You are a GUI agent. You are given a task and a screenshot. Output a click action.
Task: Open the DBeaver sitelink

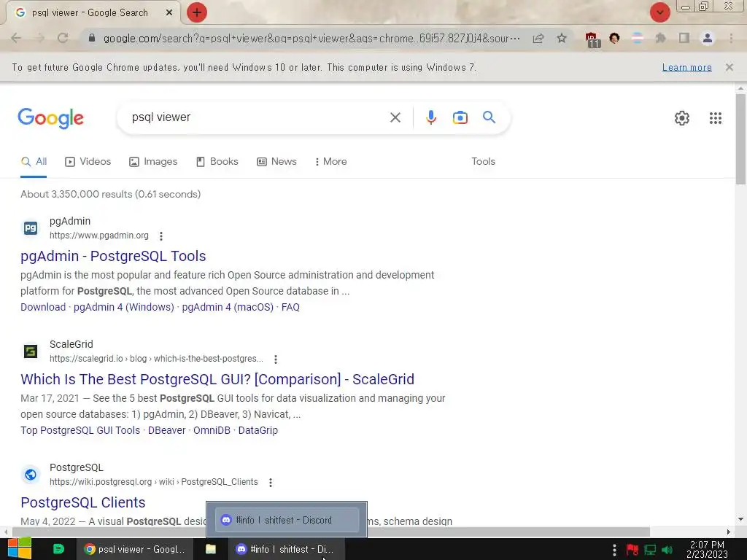pos(167,430)
